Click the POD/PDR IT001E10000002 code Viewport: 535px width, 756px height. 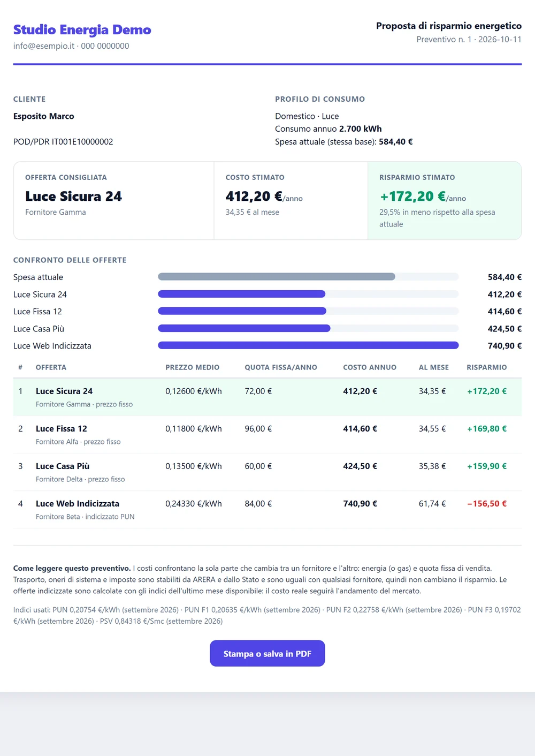[63, 142]
